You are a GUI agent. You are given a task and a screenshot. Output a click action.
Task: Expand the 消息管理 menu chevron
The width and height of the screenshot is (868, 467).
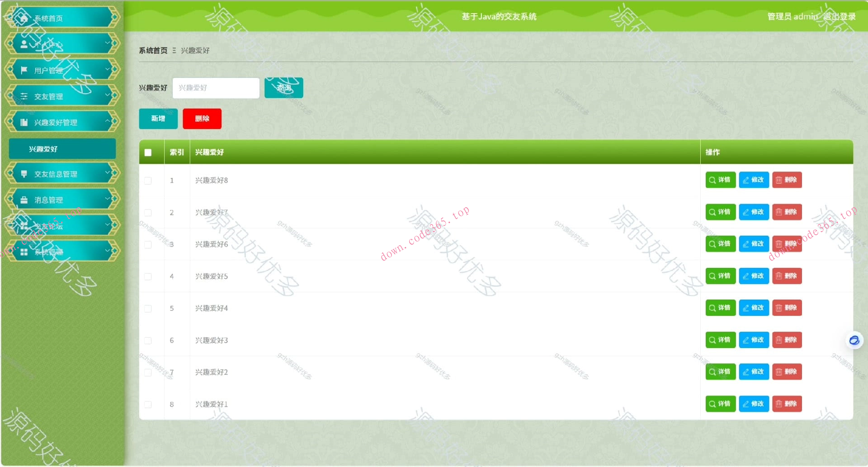pos(108,199)
